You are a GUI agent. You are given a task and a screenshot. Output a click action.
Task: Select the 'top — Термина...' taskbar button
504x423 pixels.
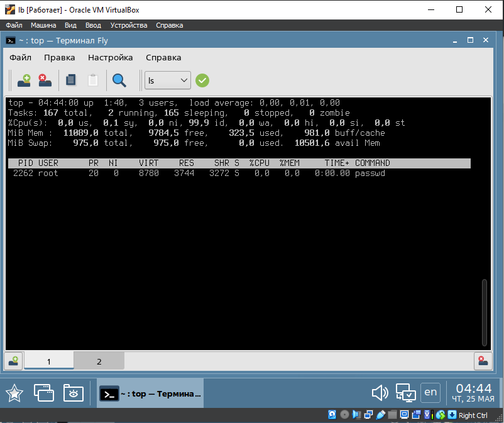click(150, 393)
